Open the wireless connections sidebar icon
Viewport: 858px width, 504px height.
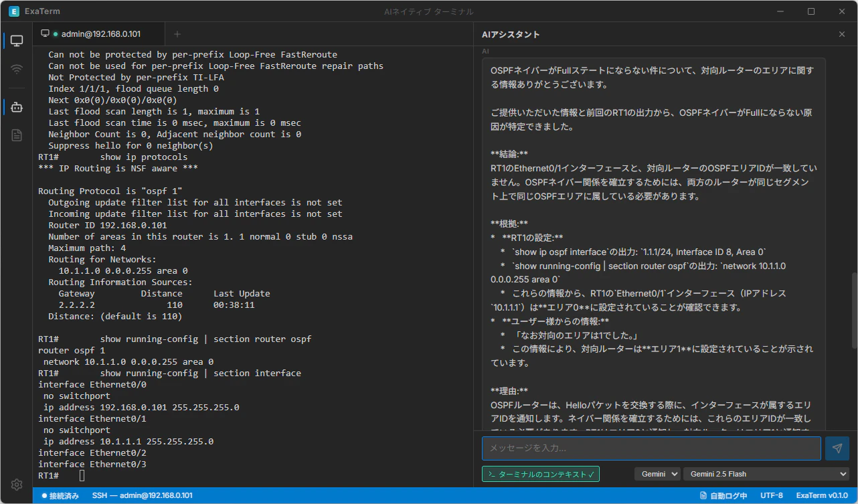click(17, 68)
